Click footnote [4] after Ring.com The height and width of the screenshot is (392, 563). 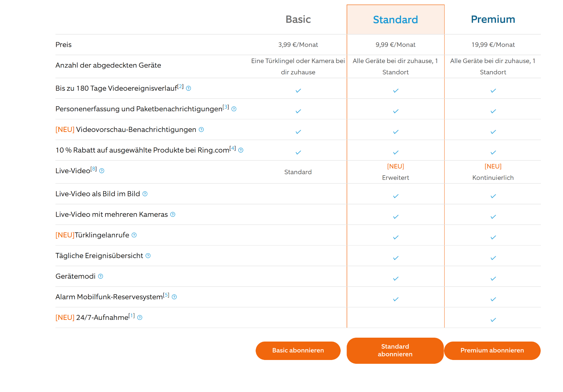[233, 148]
